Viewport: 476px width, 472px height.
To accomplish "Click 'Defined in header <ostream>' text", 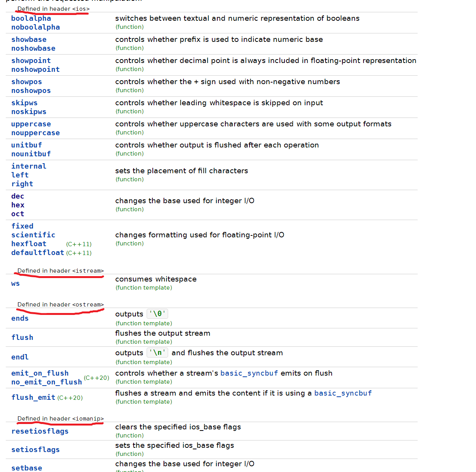I will (61, 305).
